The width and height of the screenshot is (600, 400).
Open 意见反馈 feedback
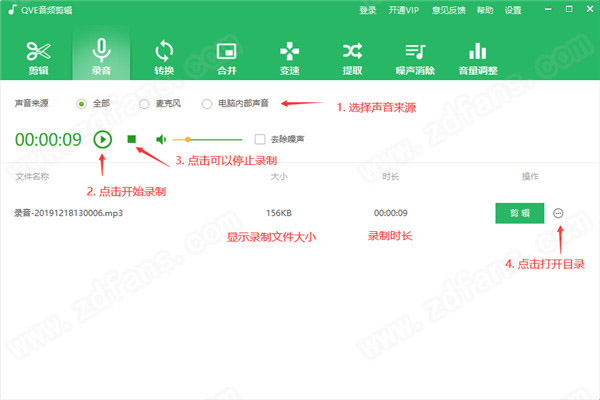point(448,10)
